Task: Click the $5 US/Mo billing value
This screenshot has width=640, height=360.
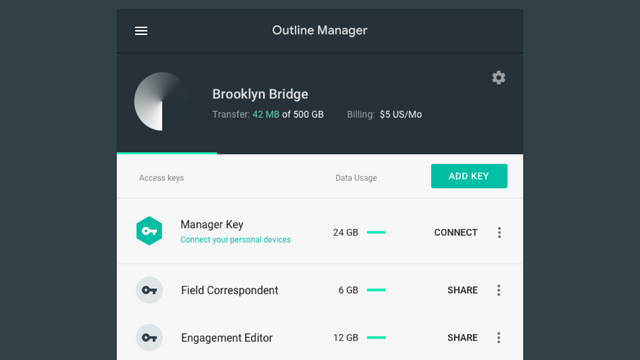Action: [401, 115]
